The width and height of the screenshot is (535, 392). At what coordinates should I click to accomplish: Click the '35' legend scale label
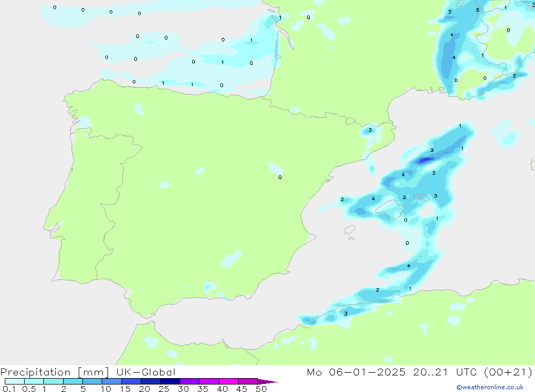pos(203,389)
